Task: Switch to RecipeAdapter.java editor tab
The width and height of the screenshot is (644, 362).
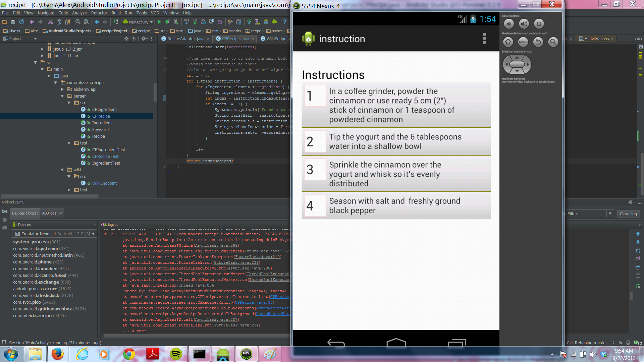Action: (185, 39)
